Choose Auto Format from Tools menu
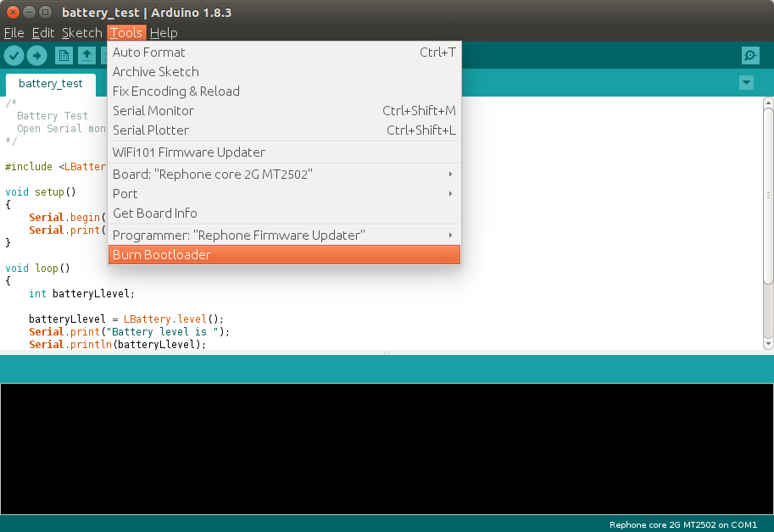Screen dimensions: 774x532 pyautogui.click(x=284, y=53)
